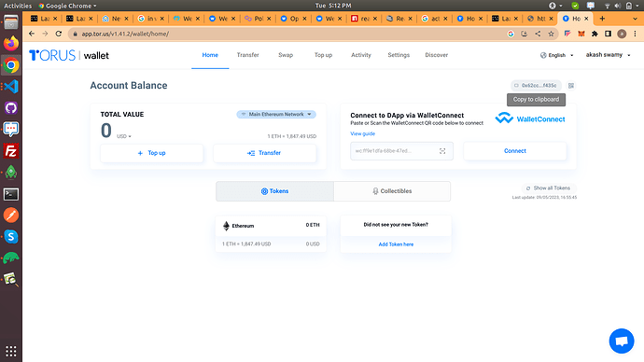Expand the USD currency selector
This screenshot has height=362, width=644.
pyautogui.click(x=124, y=136)
